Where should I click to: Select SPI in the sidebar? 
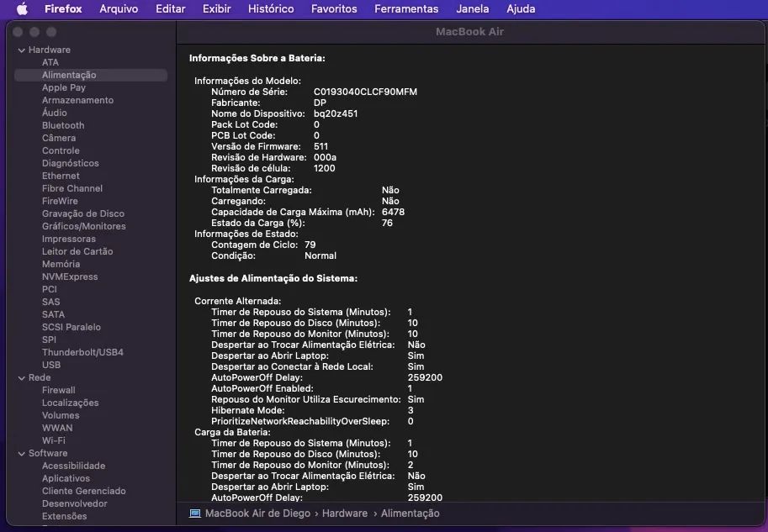[49, 340]
